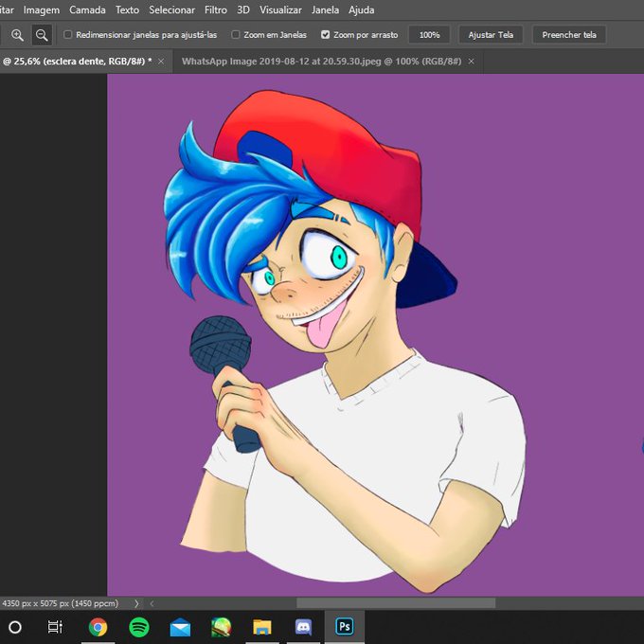Open the 3D menu
The image size is (644, 644).
tap(243, 9)
